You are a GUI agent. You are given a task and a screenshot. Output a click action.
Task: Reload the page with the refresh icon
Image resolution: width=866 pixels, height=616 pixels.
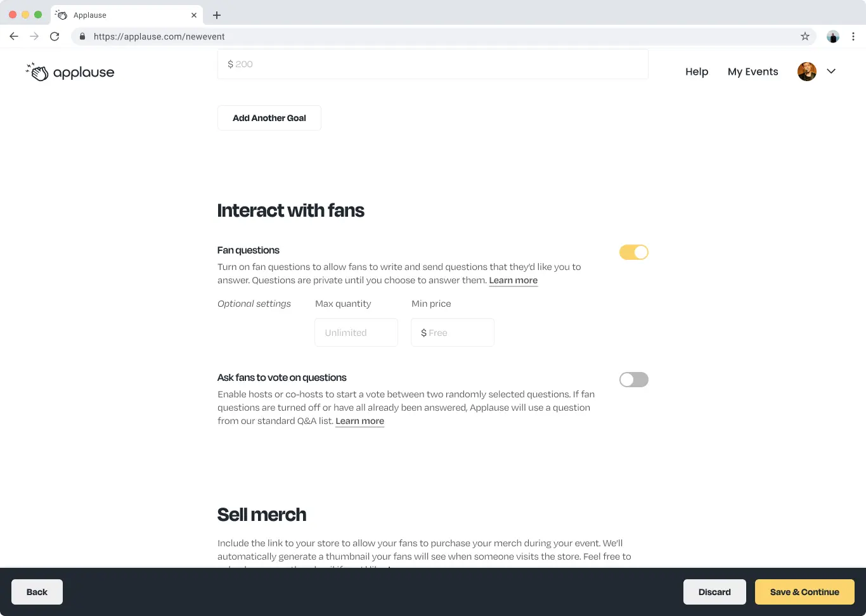(x=55, y=36)
